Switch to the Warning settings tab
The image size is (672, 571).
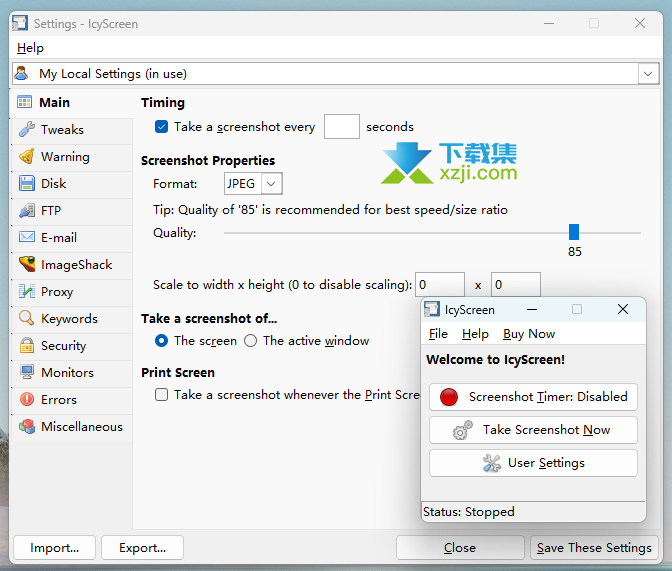(x=72, y=156)
